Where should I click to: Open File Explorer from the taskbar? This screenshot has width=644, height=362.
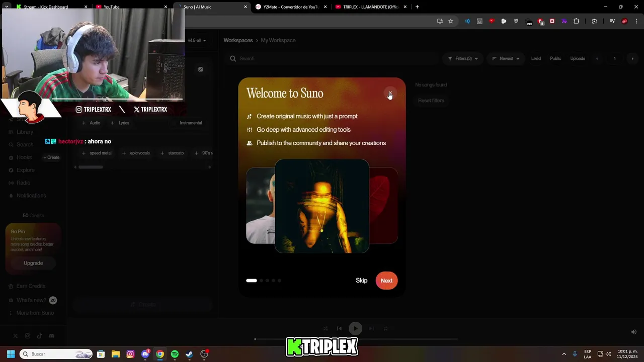click(x=115, y=354)
